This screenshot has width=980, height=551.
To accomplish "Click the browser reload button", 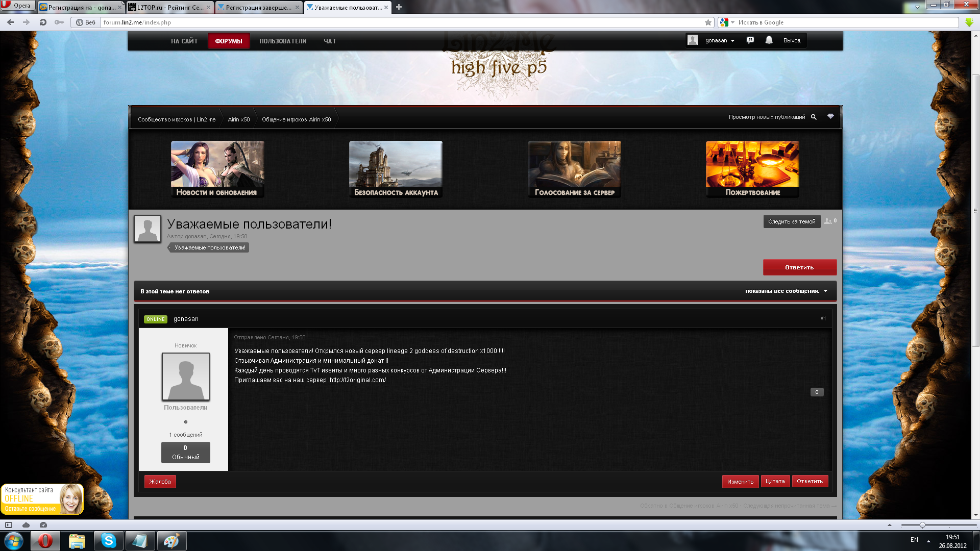I will 43,22.
